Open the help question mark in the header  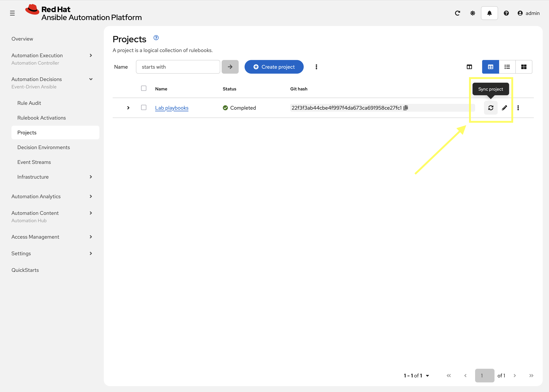point(506,13)
